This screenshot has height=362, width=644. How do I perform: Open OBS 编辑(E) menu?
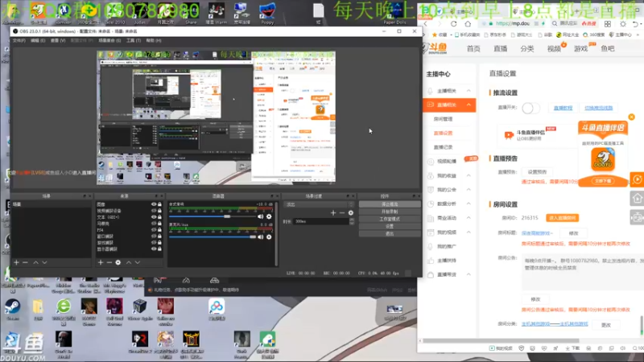pyautogui.click(x=38, y=41)
